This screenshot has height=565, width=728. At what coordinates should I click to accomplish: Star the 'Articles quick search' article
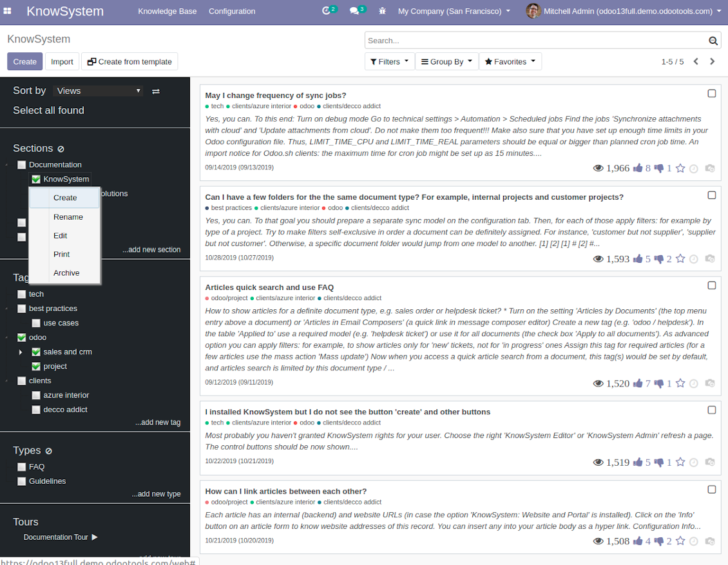(x=680, y=383)
